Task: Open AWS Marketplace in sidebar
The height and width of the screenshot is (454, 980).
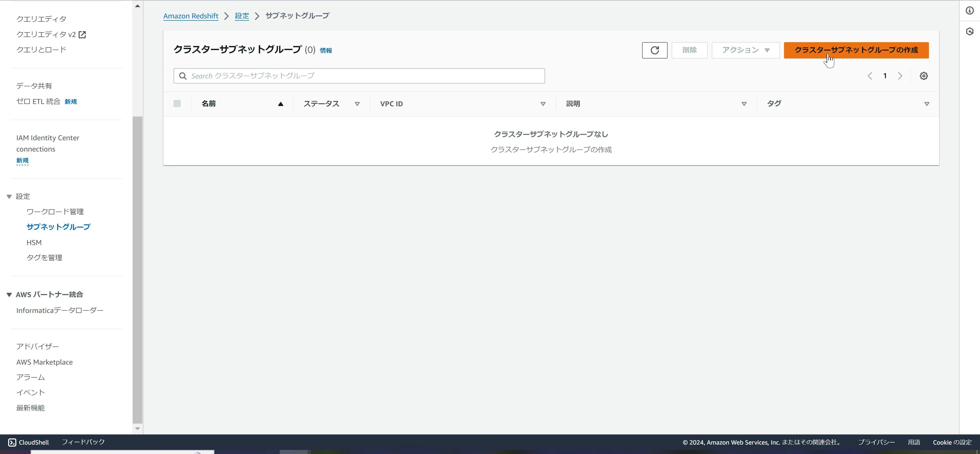Action: pos(44,362)
